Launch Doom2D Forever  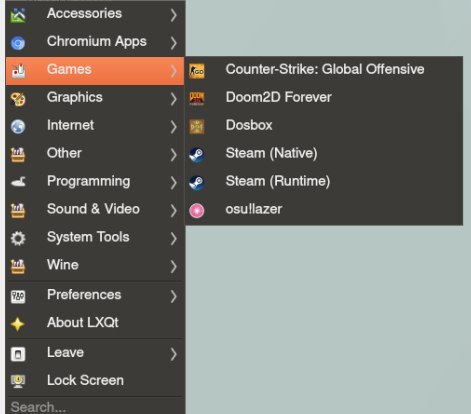tap(324, 99)
